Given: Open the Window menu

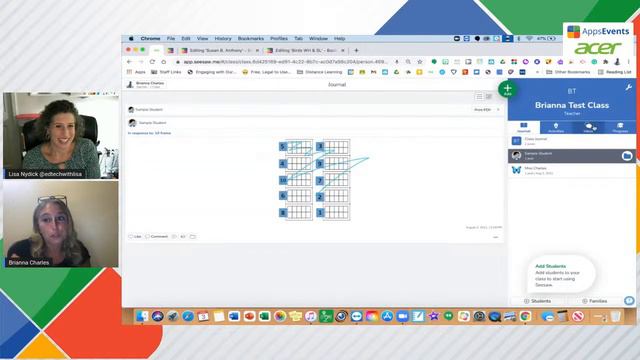Looking at the screenshot, I should pyautogui.click(x=318, y=38).
